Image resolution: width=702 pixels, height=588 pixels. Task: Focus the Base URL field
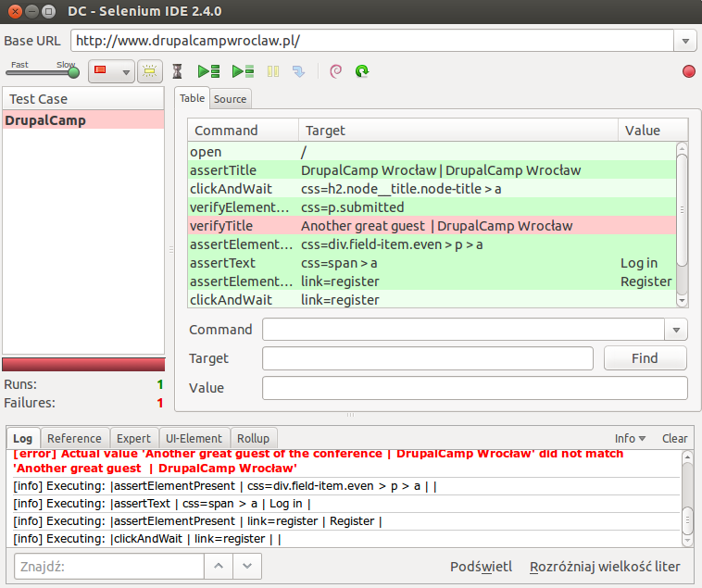(372, 41)
